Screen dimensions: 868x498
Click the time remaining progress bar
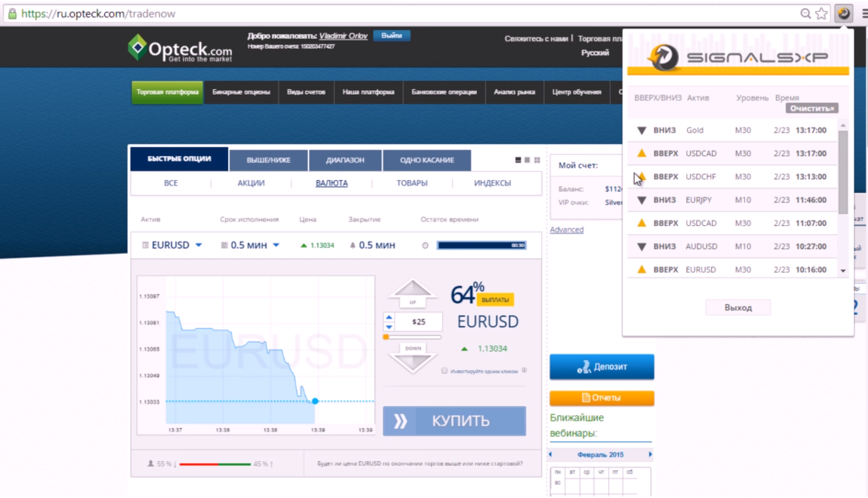tap(481, 245)
